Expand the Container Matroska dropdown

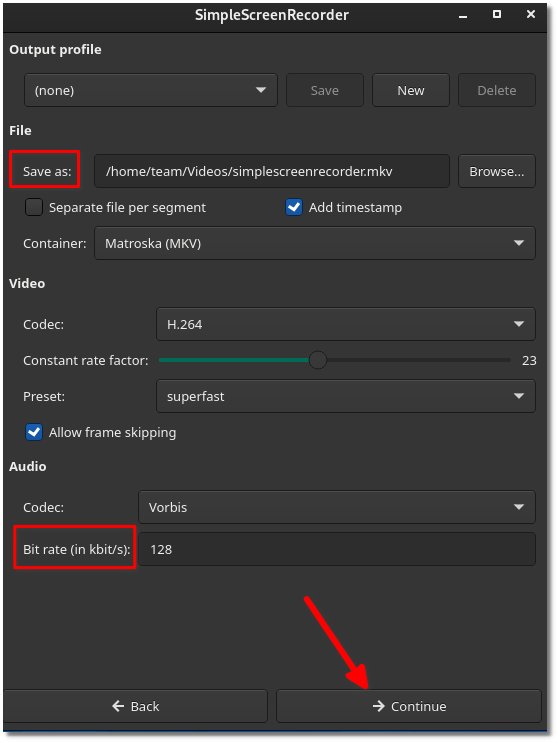click(x=315, y=243)
